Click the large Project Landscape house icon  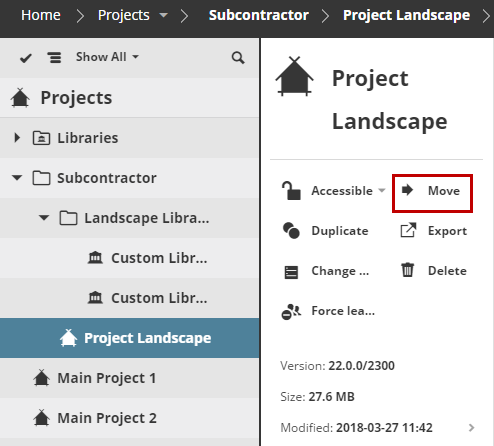pyautogui.click(x=294, y=76)
